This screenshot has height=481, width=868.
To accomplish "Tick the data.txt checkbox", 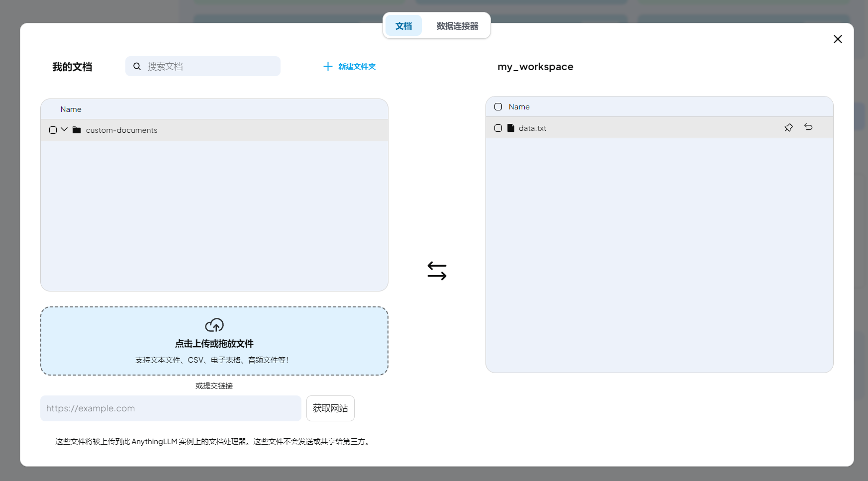I will pyautogui.click(x=498, y=128).
